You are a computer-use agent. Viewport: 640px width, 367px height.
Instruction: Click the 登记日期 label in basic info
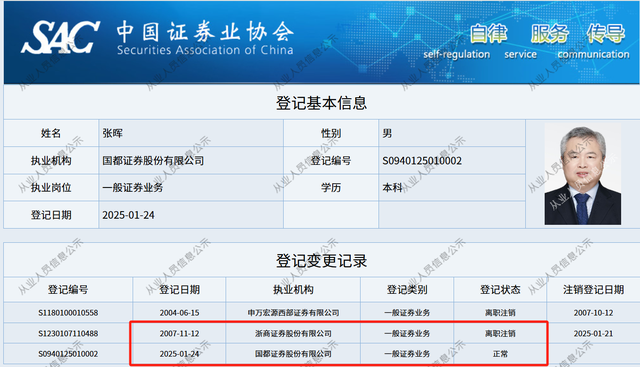pos(51,215)
